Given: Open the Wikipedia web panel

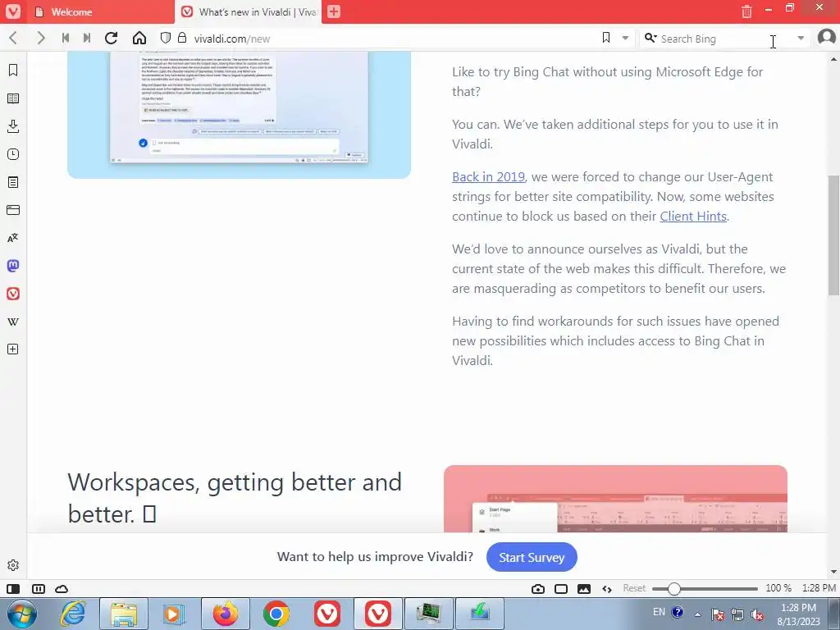Looking at the screenshot, I should click(x=13, y=322).
